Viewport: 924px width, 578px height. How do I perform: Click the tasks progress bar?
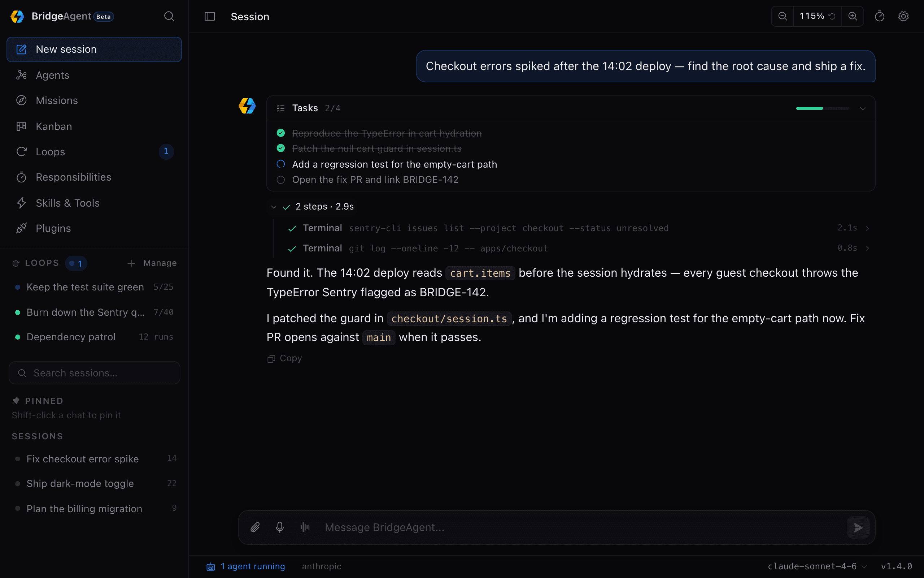click(823, 109)
